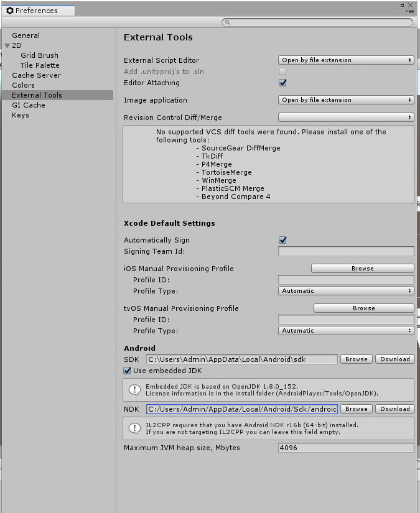Select the GI Cache preferences section

[x=29, y=105]
